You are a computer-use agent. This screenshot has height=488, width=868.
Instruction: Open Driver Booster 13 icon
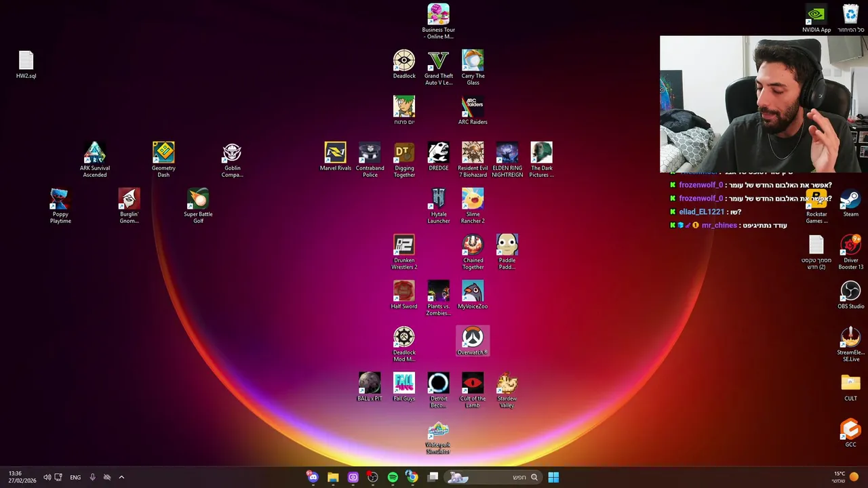850,251
